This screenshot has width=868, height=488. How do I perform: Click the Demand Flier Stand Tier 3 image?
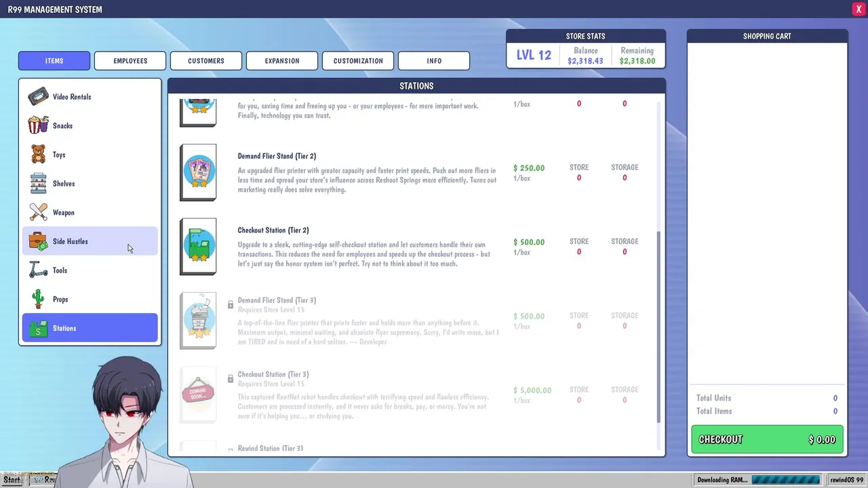tap(198, 321)
